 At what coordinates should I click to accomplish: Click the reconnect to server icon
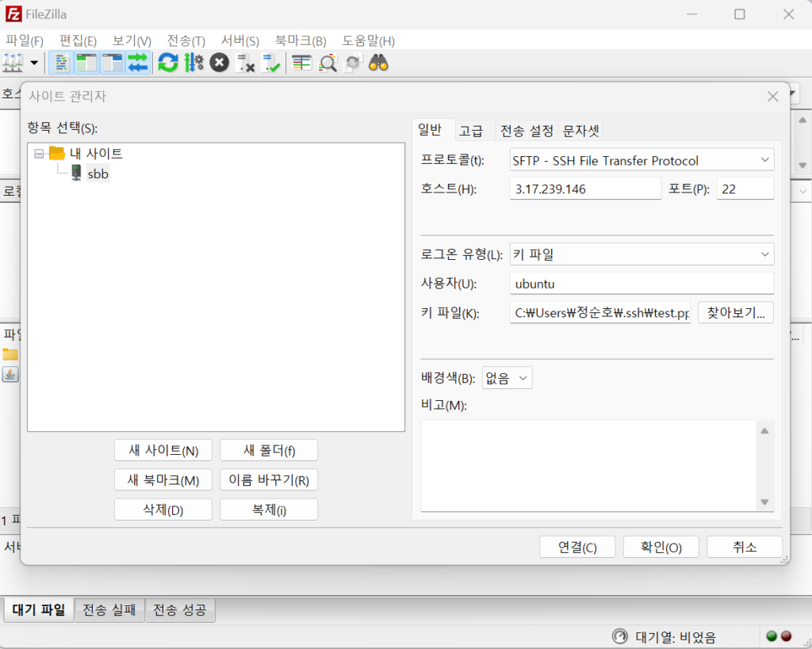coord(271,63)
